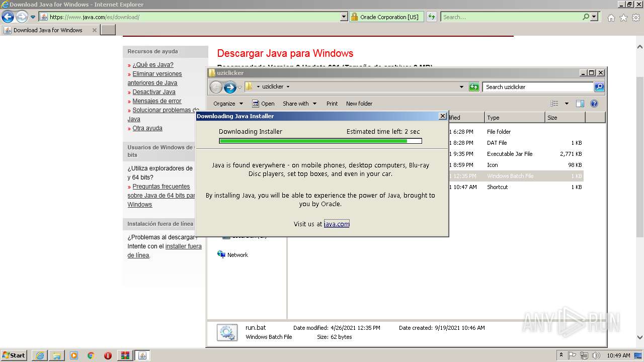This screenshot has width=644, height=362.
Task: Open the Explorer address bar history dropdown
Action: click(x=461, y=86)
